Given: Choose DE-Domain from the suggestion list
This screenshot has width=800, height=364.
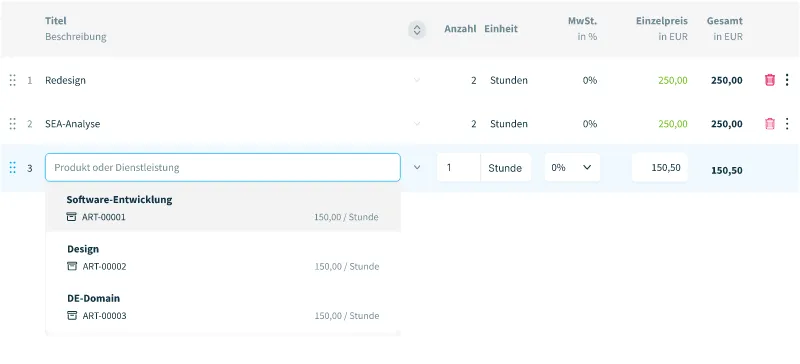Looking at the screenshot, I should point(223,306).
